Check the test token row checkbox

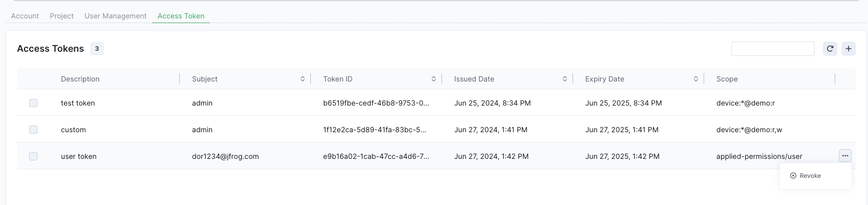(33, 103)
